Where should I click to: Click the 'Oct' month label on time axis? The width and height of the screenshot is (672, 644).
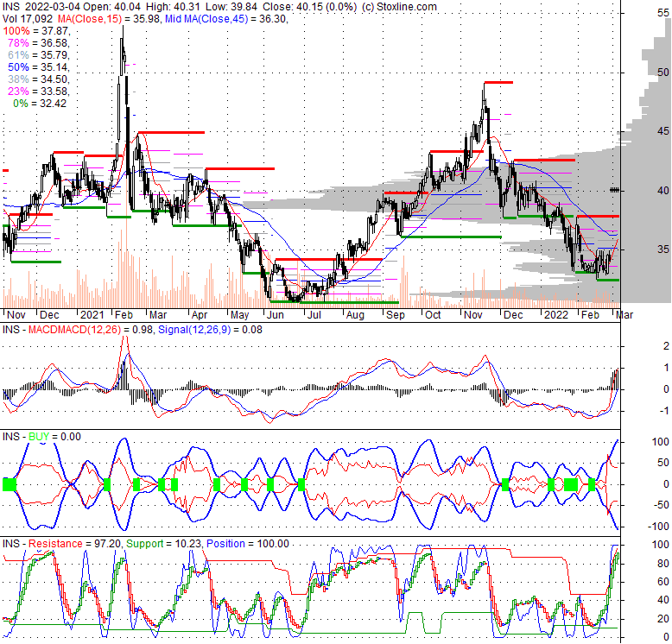(433, 315)
